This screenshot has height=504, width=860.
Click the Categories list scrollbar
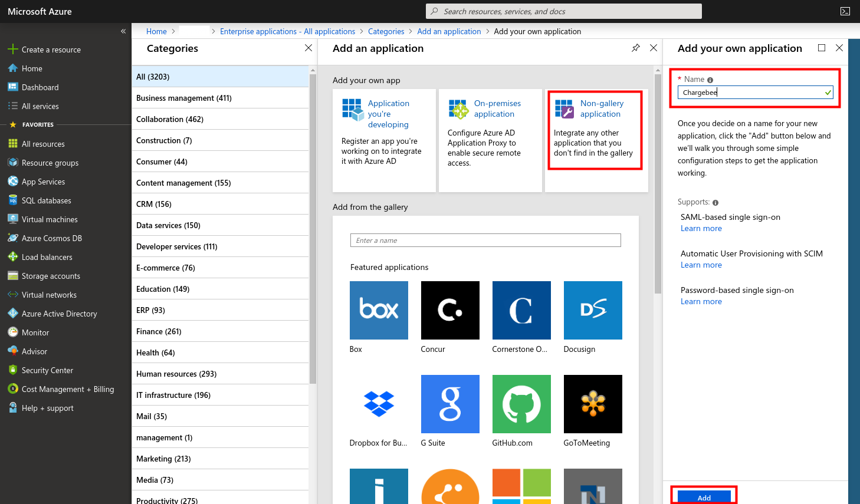click(x=313, y=229)
